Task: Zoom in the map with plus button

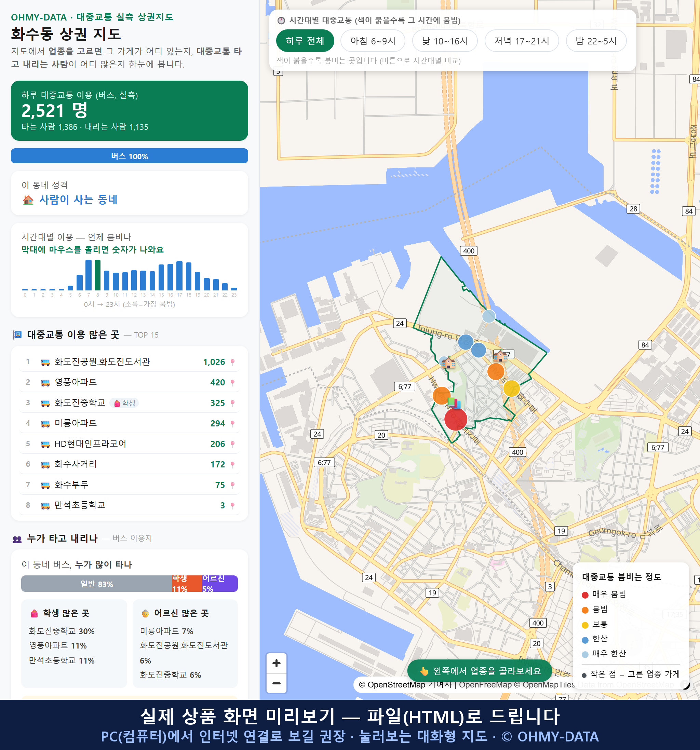Action: pos(276,663)
